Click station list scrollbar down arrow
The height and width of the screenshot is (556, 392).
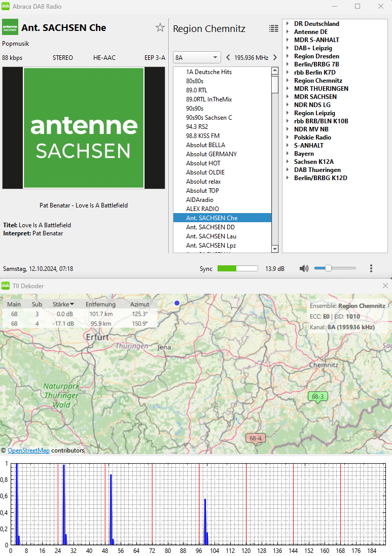(275, 249)
